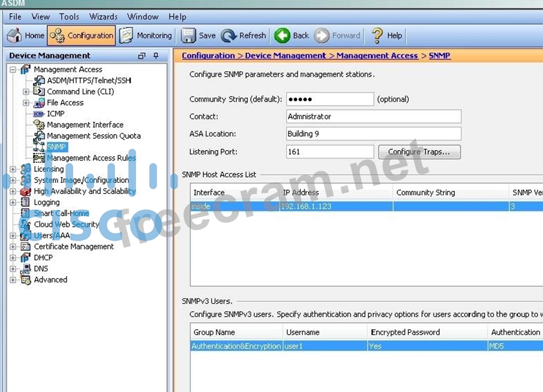543x392 pixels.
Task: Open the Tools menu
Action: point(69,17)
